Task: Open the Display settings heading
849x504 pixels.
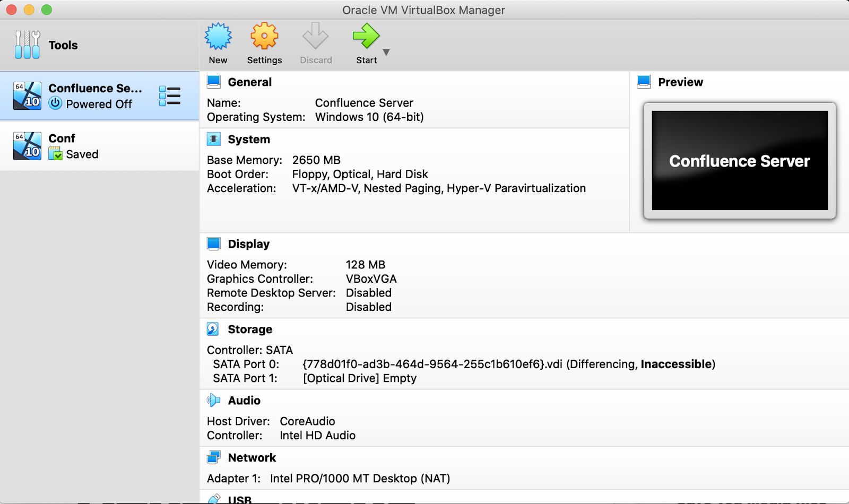Action: pos(249,244)
